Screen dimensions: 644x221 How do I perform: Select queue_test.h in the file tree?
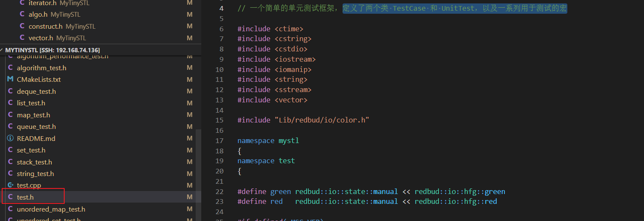click(x=36, y=127)
